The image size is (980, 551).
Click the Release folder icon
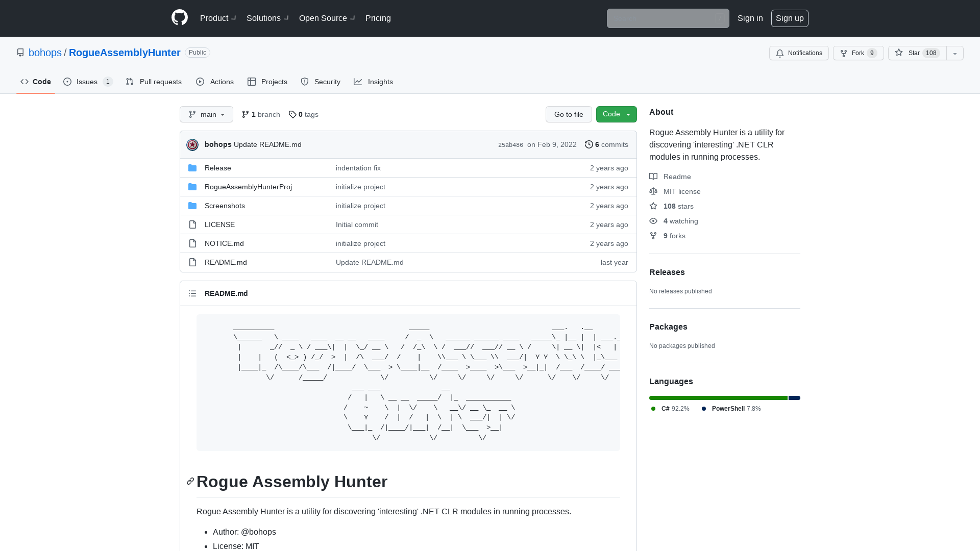click(192, 168)
